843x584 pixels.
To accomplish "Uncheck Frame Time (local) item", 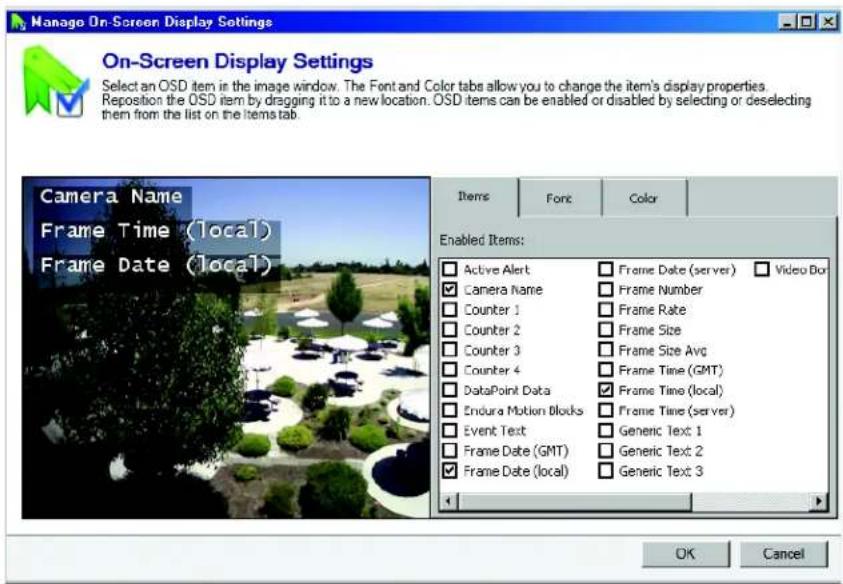I will pyautogui.click(x=605, y=390).
